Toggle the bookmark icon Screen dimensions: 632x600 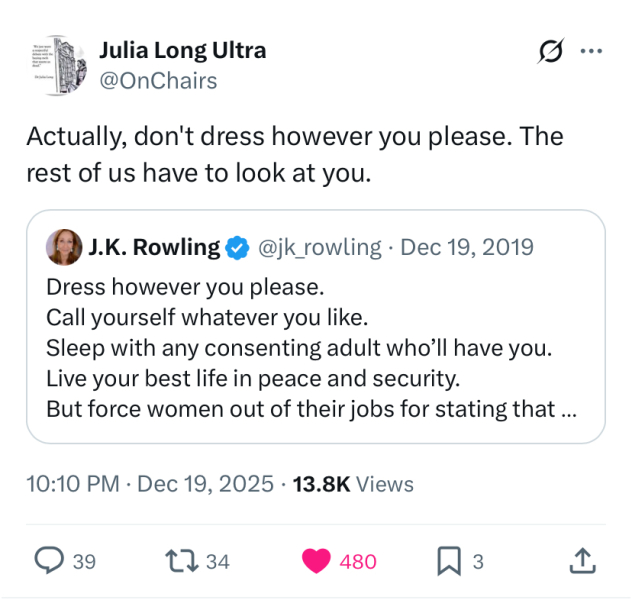tap(449, 561)
